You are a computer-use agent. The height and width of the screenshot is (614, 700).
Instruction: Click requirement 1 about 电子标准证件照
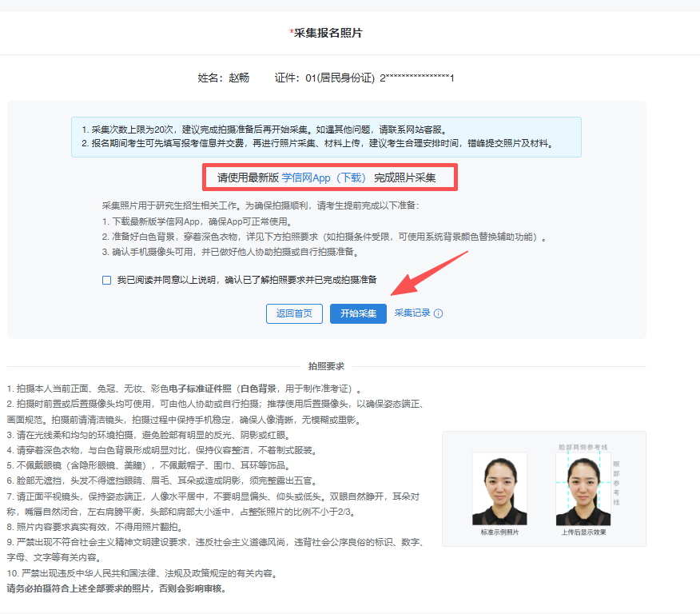(185, 389)
